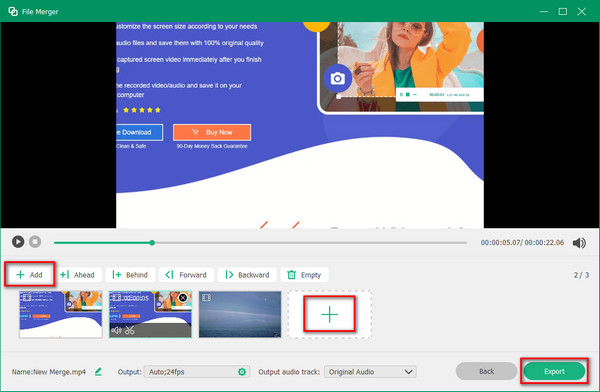The width and height of the screenshot is (600, 392).
Task: Mute audio with the speaker icon
Action: 579,243
